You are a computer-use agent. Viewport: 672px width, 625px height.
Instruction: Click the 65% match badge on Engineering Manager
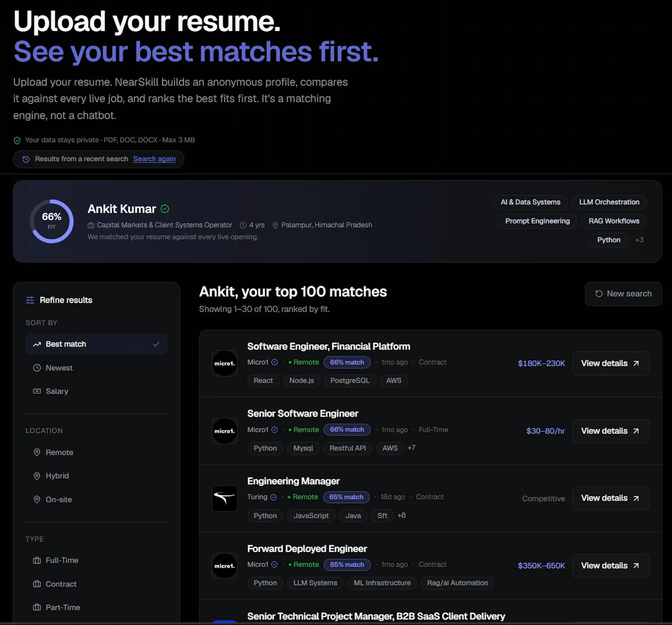tap(346, 497)
